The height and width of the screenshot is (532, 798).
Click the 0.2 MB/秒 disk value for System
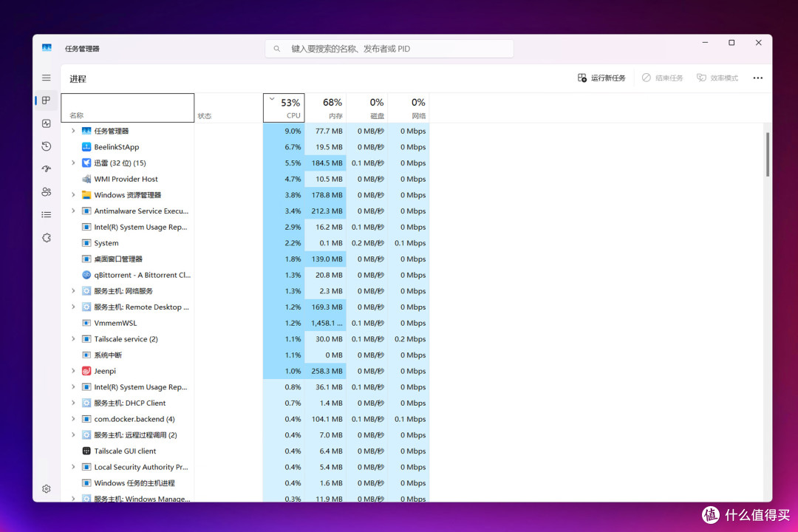[x=367, y=243]
